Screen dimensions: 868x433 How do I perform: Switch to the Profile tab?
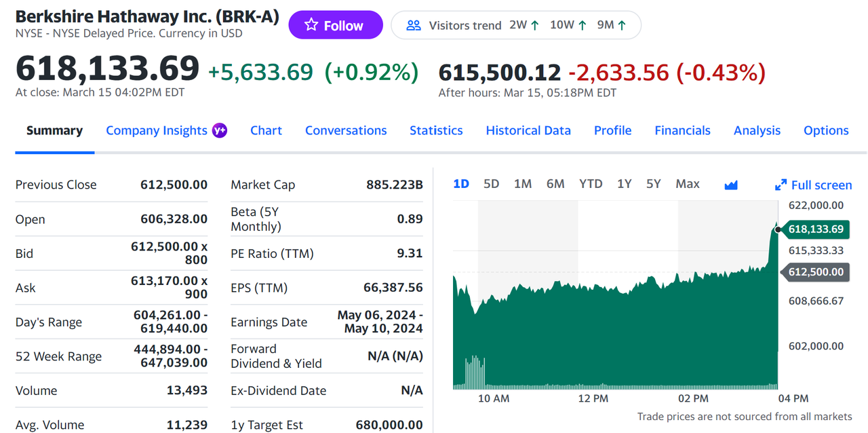[613, 130]
